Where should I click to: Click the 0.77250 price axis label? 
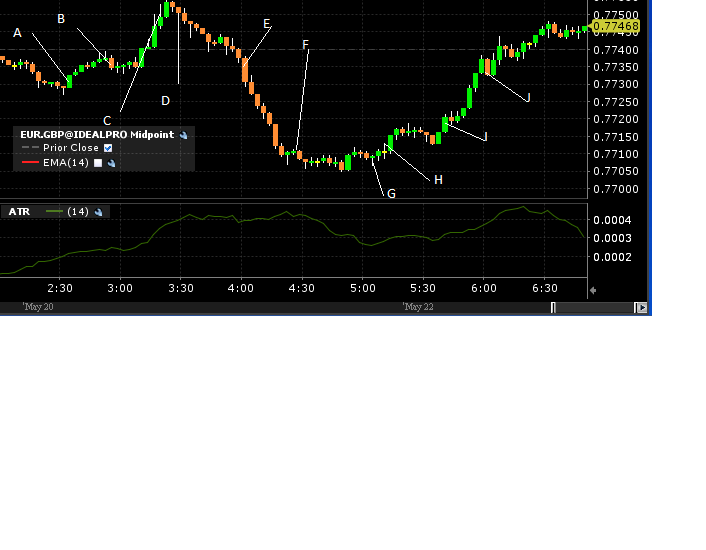(616, 103)
